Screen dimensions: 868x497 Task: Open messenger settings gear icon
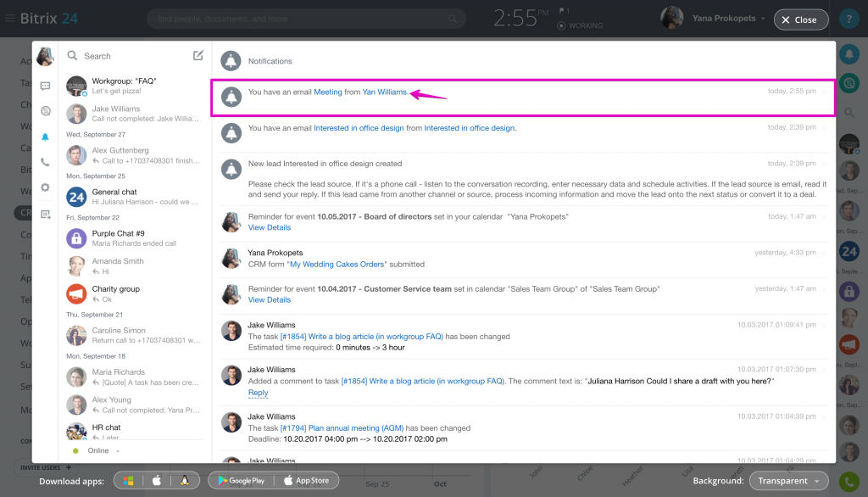[46, 187]
